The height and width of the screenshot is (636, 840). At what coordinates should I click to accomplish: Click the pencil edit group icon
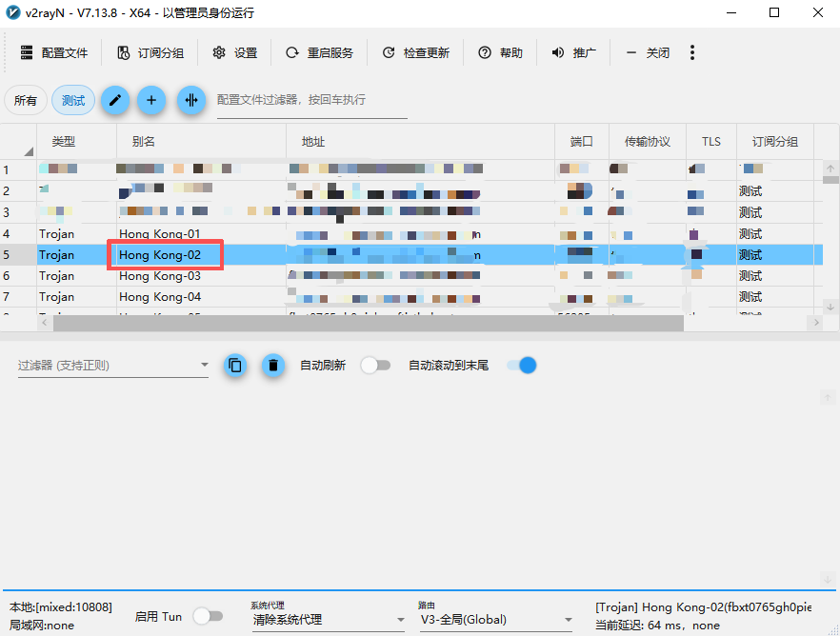coord(115,100)
